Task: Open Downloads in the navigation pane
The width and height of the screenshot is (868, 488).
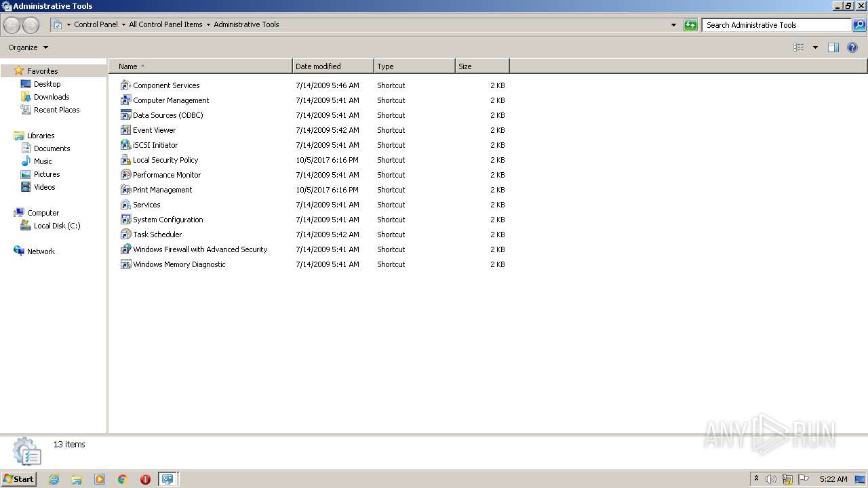Action: click(x=52, y=97)
